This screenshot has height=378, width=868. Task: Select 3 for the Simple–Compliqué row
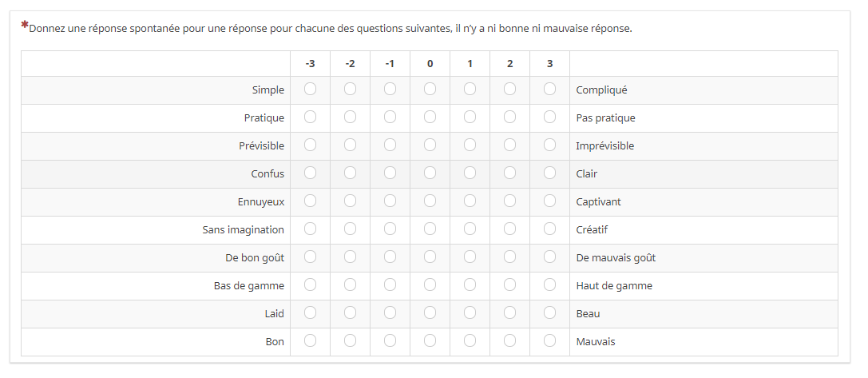549,90
